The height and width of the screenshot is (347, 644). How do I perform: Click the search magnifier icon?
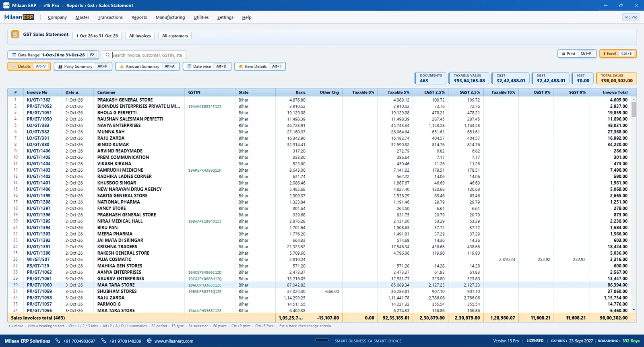[x=108, y=55]
